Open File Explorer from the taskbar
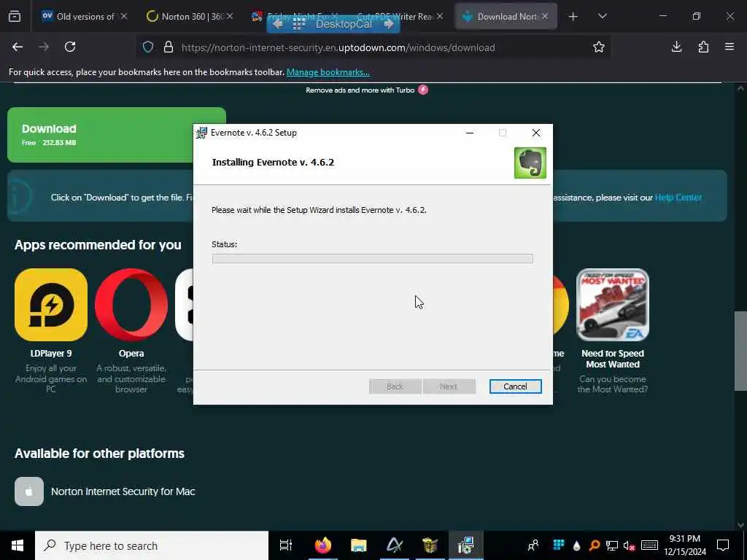The width and height of the screenshot is (747, 560). (x=359, y=545)
